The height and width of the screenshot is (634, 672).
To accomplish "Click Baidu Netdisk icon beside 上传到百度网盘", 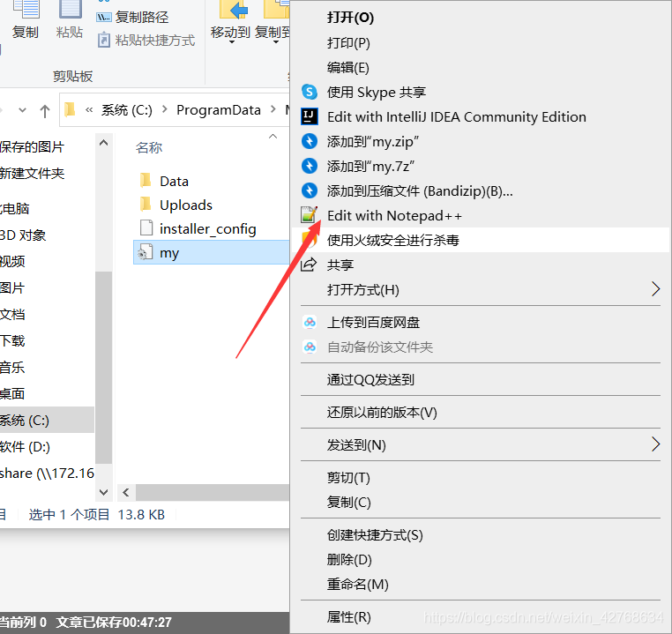I will pos(310,322).
